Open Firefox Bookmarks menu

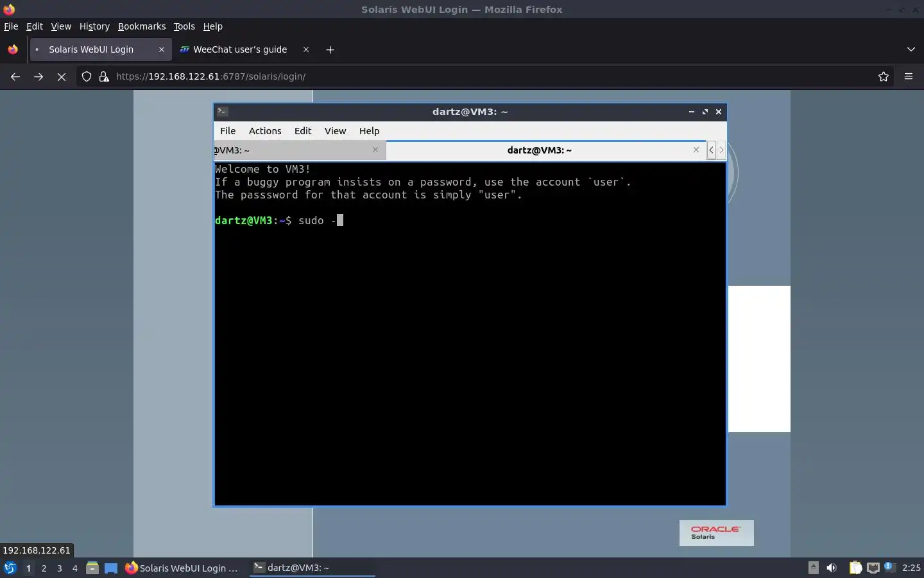(x=142, y=26)
